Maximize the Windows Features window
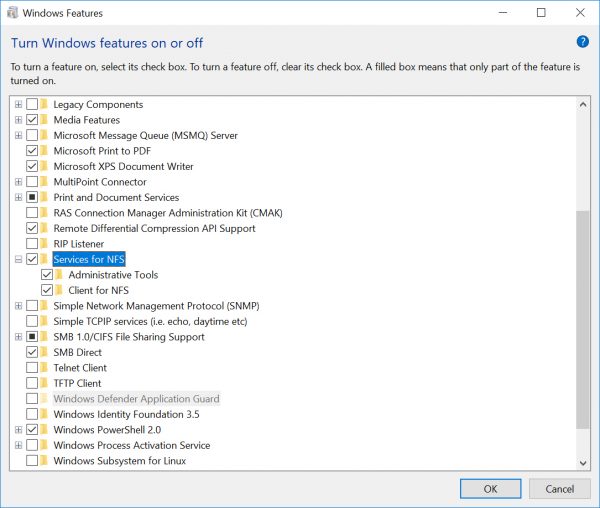Screen dimensions: 600x508 [541, 13]
